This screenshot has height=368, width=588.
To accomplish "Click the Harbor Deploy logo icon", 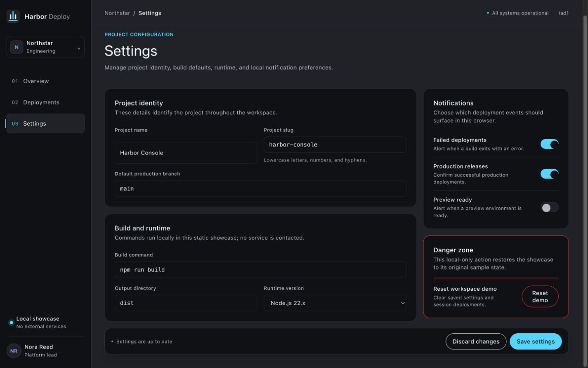I will tap(13, 17).
